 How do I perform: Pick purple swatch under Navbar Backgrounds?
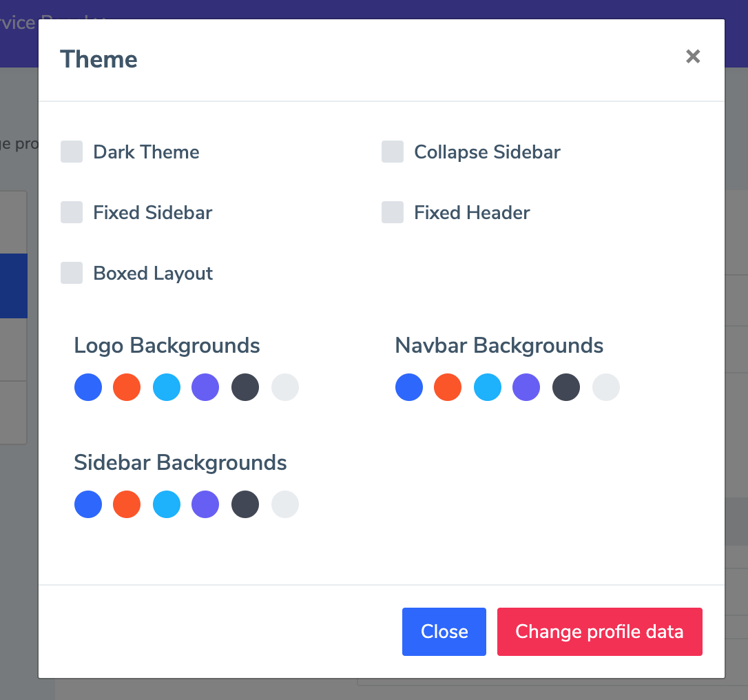(x=526, y=387)
